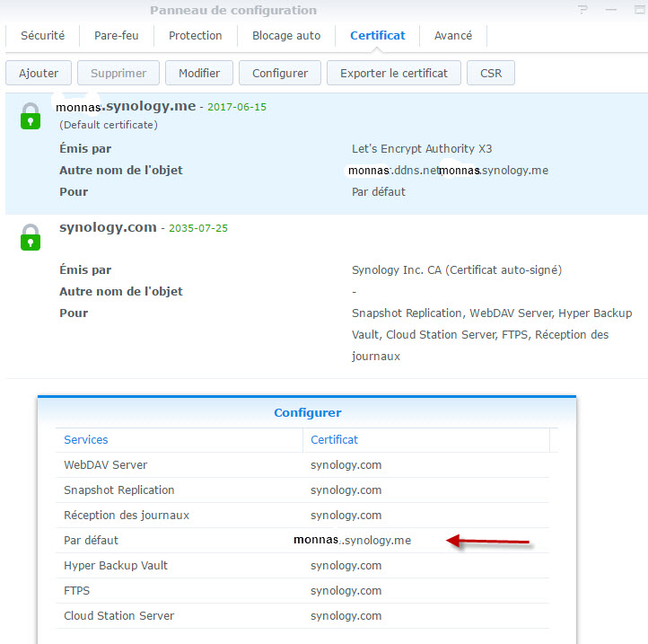Select the Let's Encrypt Authority X3 text
This screenshot has height=644, width=648.
422,148
